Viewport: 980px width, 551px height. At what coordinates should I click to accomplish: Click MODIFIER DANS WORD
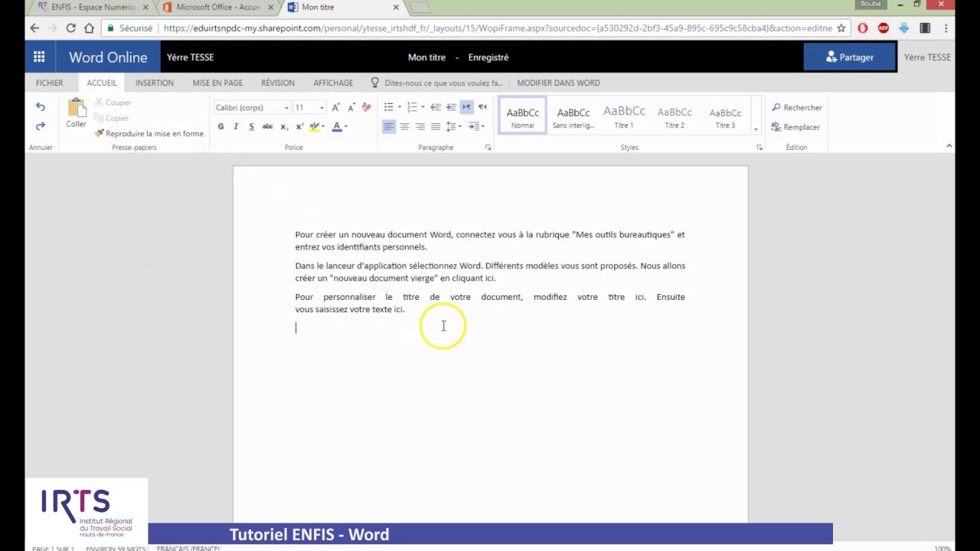558,83
